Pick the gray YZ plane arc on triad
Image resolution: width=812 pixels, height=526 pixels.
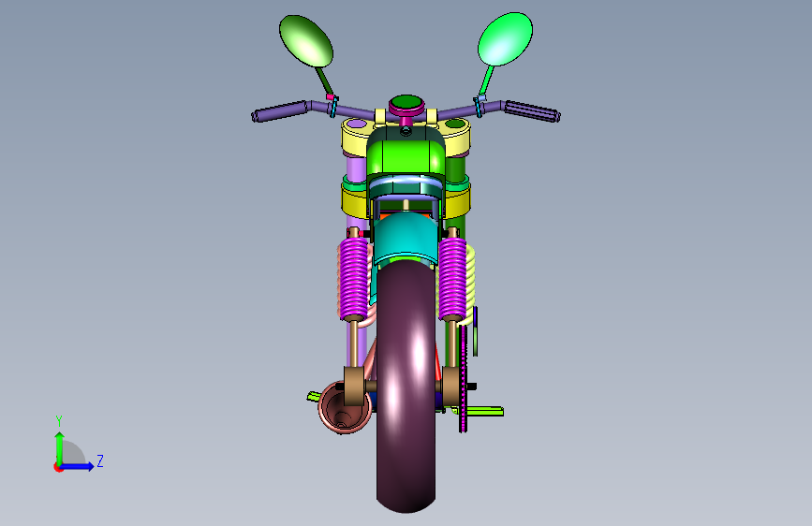[x=74, y=452]
